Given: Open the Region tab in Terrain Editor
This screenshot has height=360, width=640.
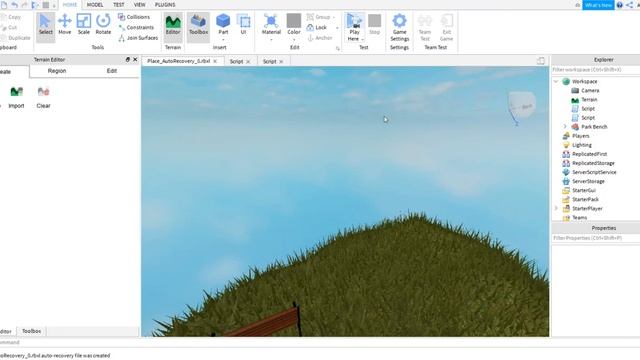Looking at the screenshot, I should coord(57,71).
